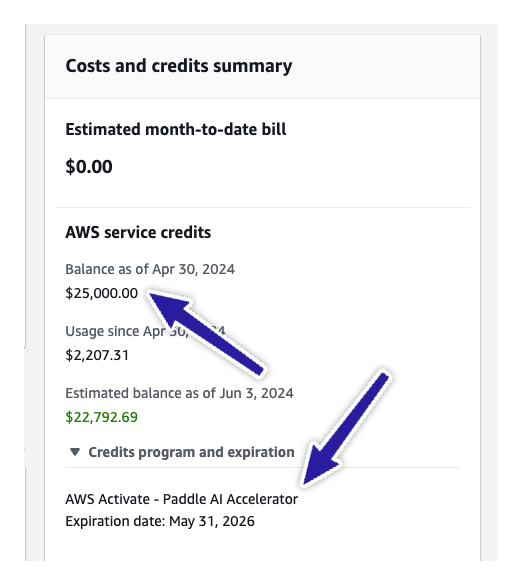Click the arrow pointing at the credit balance
522x585 pixels.
[x=206, y=332]
